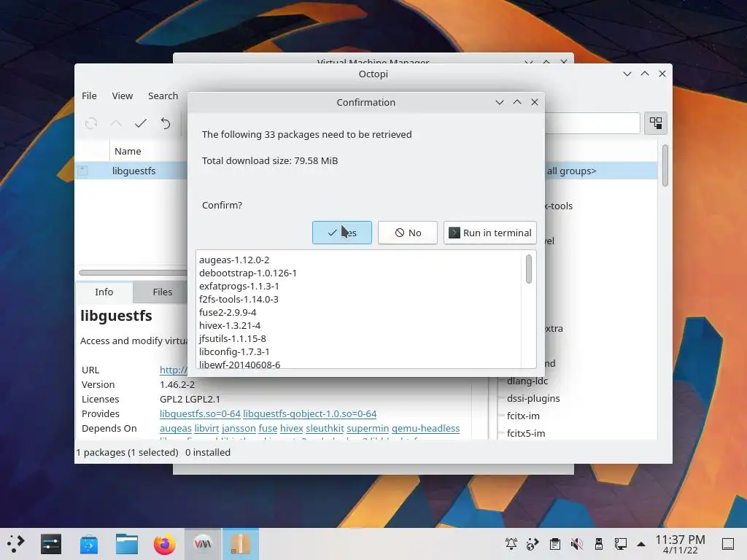Open the View menu in Octopi
This screenshot has height=560, width=747.
[123, 96]
